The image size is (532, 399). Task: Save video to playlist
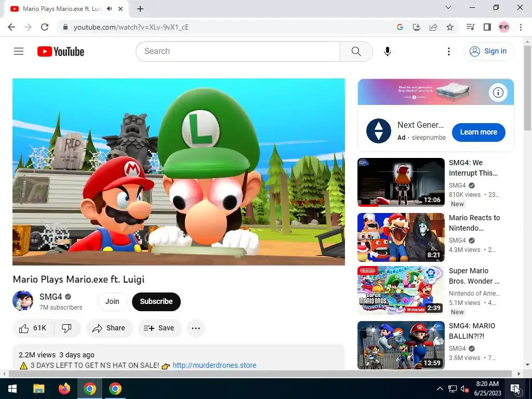(159, 328)
